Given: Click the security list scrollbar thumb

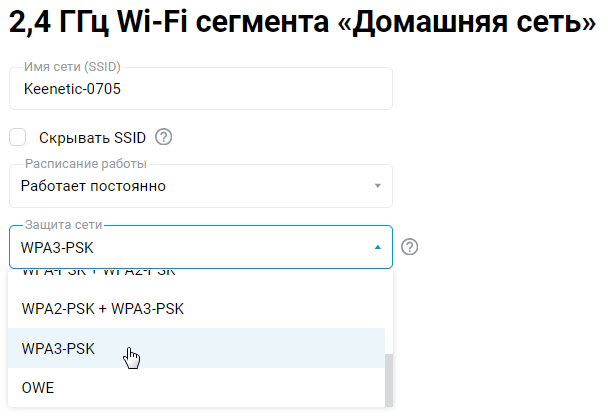Looking at the screenshot, I should 391,379.
